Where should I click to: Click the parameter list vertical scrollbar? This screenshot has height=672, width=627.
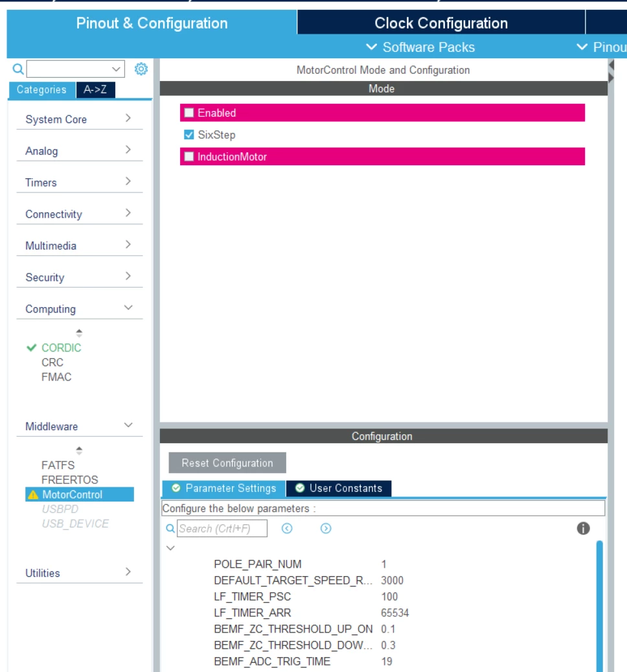coord(600,606)
